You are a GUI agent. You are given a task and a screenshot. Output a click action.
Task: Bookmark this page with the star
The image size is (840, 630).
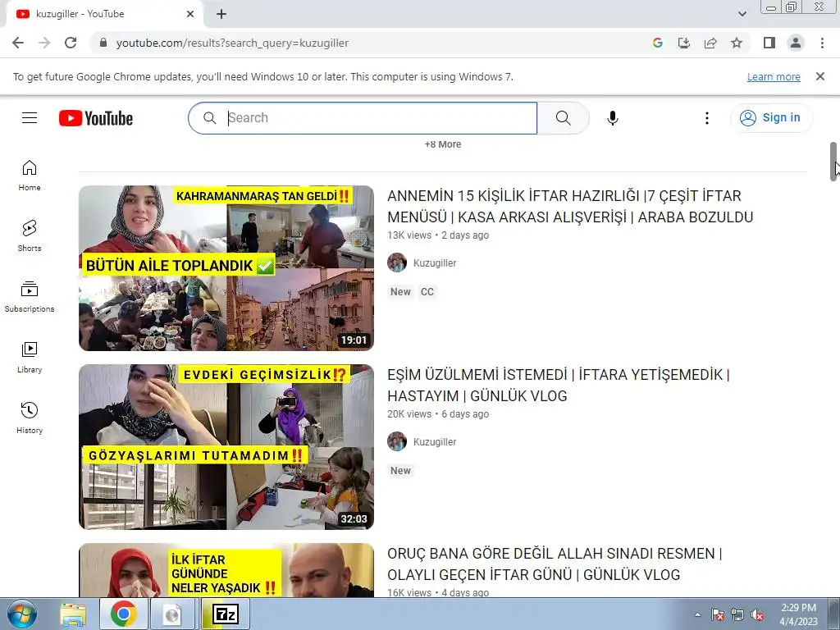[737, 43]
